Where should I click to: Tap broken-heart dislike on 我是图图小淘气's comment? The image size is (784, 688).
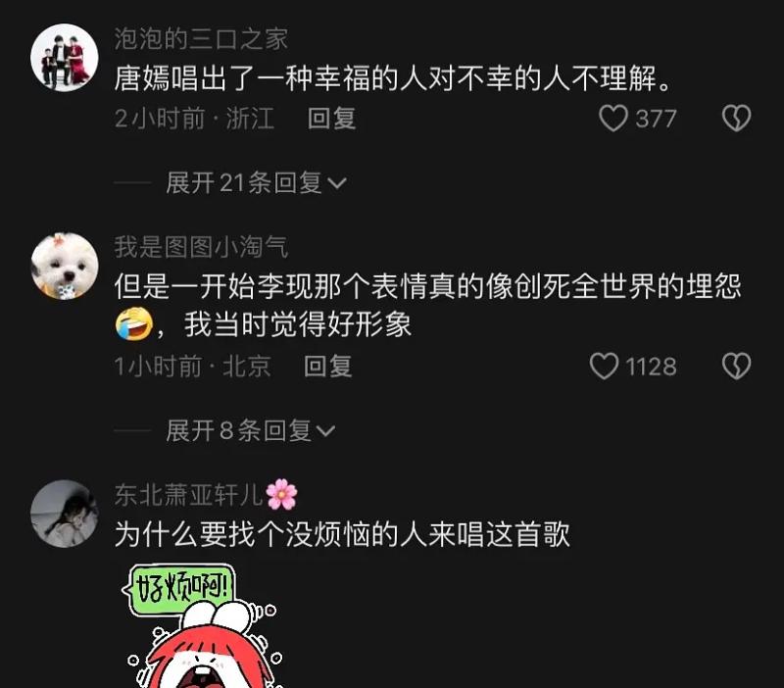737,366
